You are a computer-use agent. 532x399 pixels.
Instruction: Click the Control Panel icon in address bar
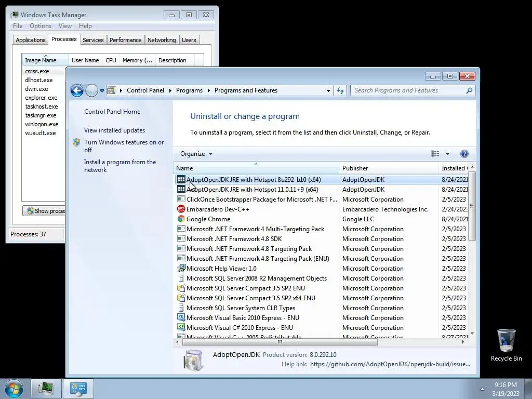coord(111,90)
